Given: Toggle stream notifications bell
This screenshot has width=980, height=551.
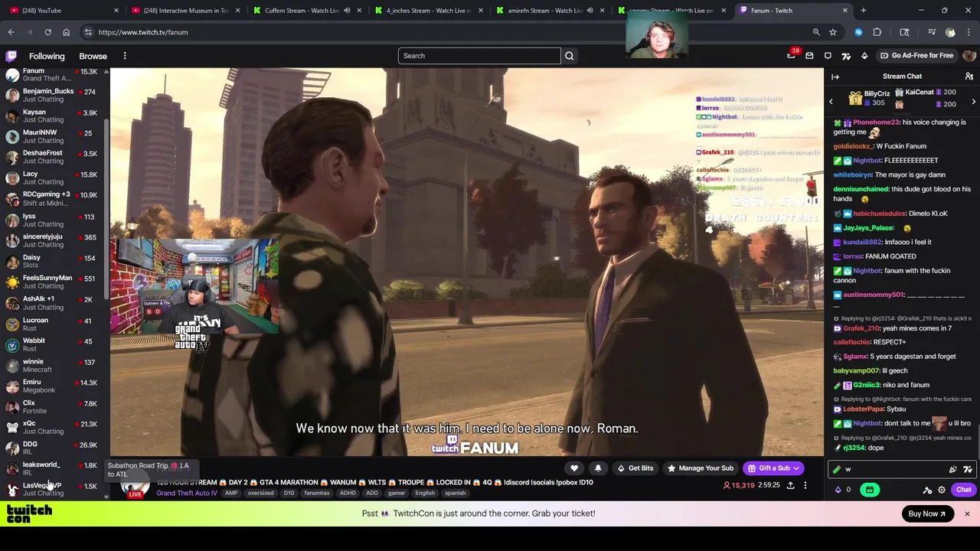Looking at the screenshot, I should point(598,468).
